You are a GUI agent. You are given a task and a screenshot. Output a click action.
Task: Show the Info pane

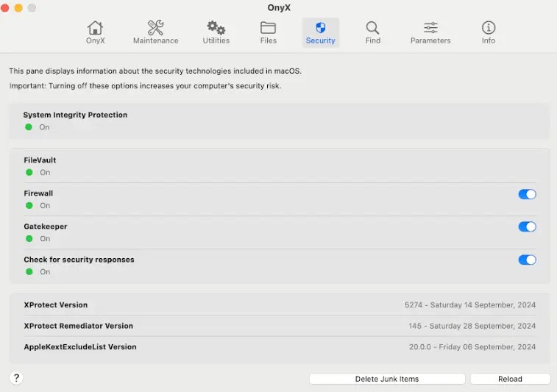click(x=488, y=32)
